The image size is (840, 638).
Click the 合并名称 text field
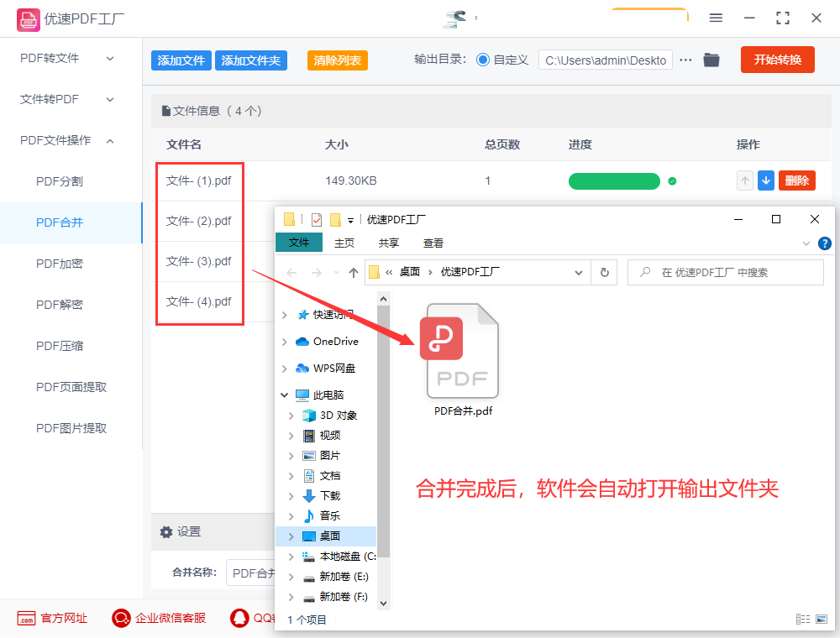[250, 573]
